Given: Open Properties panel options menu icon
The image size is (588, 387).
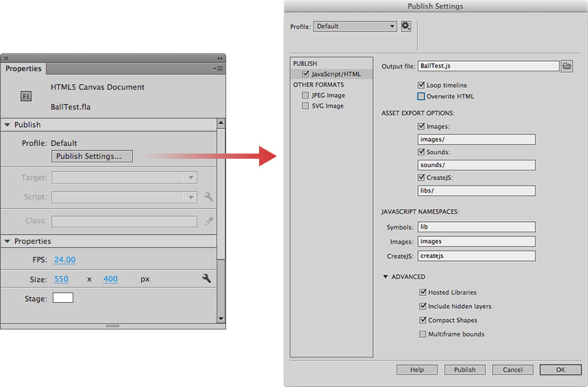Looking at the screenshot, I should 218,68.
